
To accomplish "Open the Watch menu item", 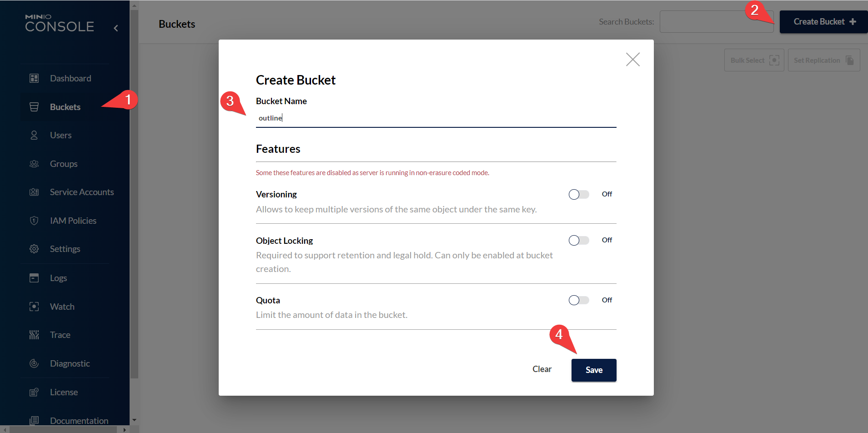I will click(62, 307).
